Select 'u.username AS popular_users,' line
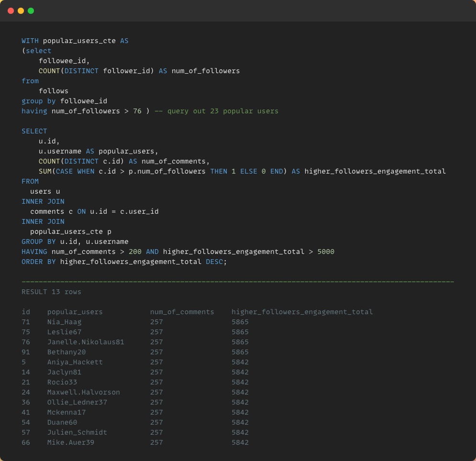 point(99,151)
